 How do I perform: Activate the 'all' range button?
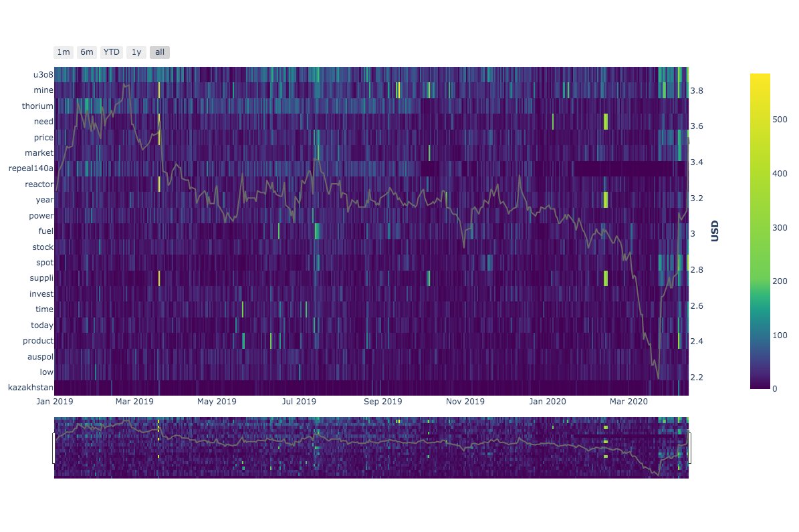coord(160,52)
